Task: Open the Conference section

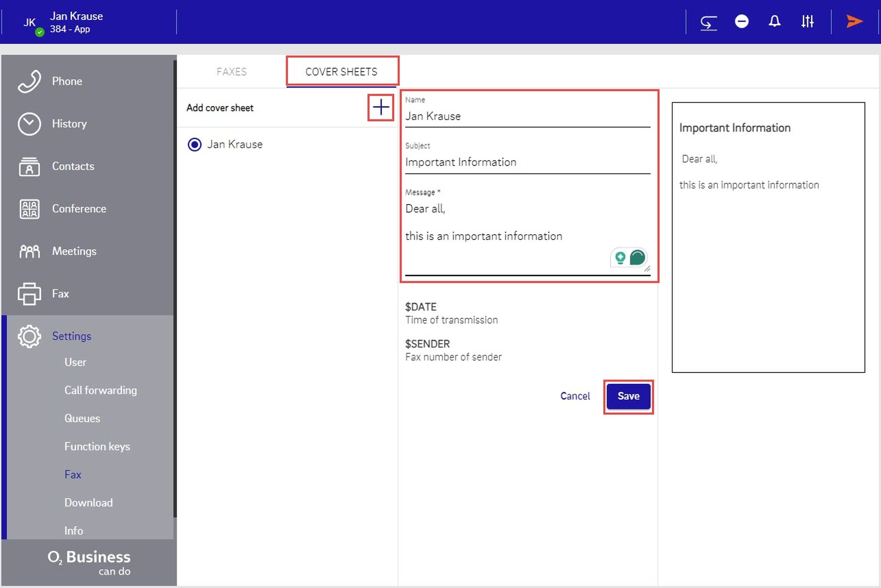Action: tap(79, 209)
